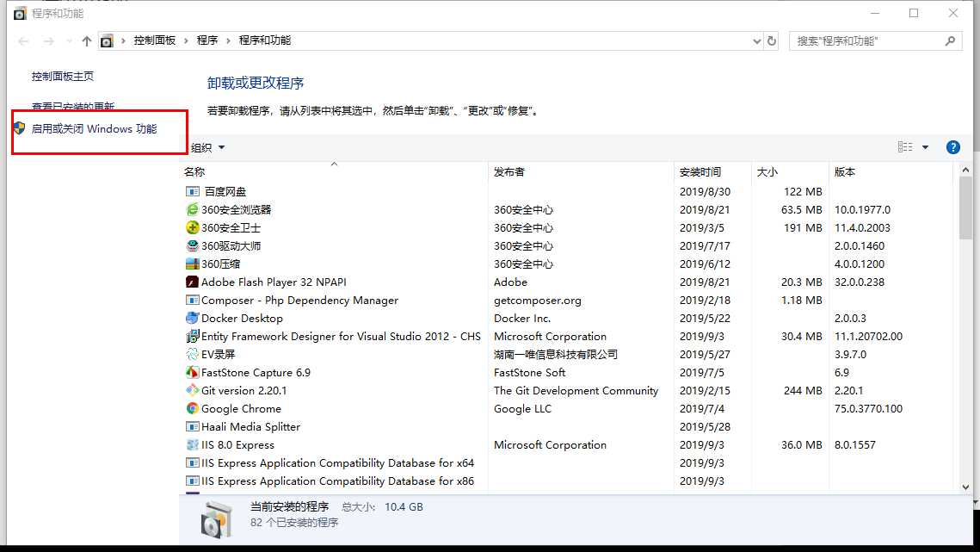Expand breadcrumb arrow after 程序
980x552 pixels.
coord(228,40)
